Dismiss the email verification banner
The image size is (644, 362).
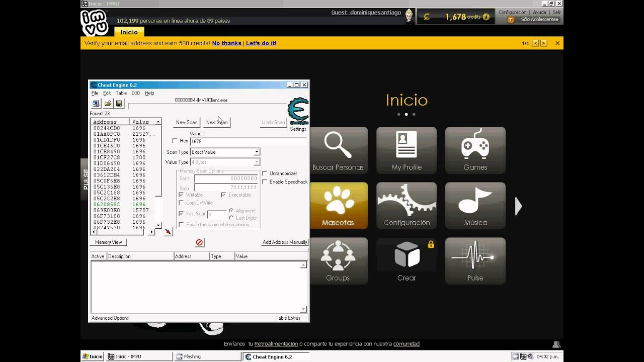coord(557,43)
